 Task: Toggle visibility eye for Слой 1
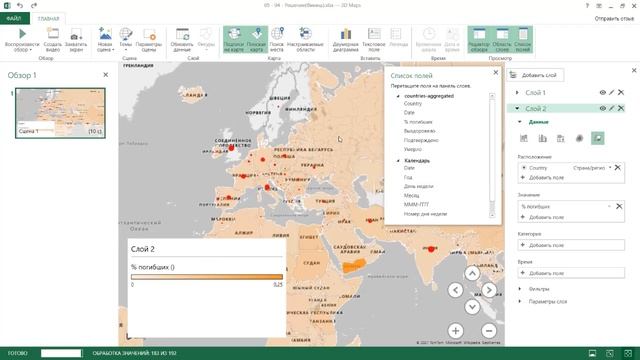point(602,93)
